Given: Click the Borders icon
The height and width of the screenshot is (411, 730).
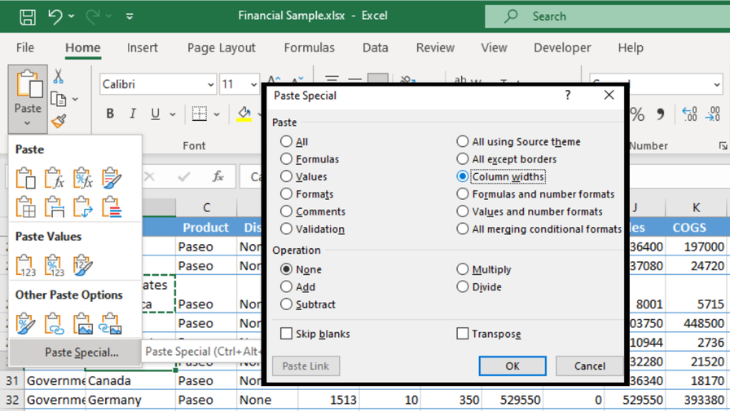Looking at the screenshot, I should (x=199, y=114).
